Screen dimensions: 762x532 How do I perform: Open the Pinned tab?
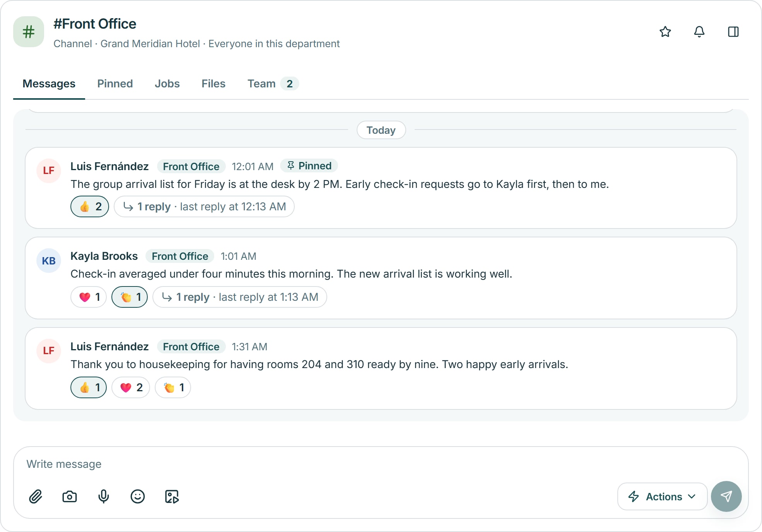(x=115, y=84)
